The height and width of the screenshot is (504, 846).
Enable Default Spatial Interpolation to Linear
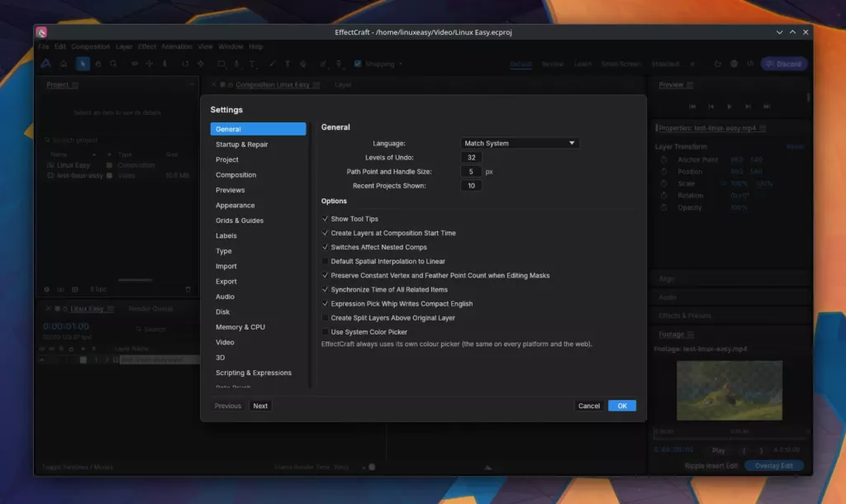(325, 261)
